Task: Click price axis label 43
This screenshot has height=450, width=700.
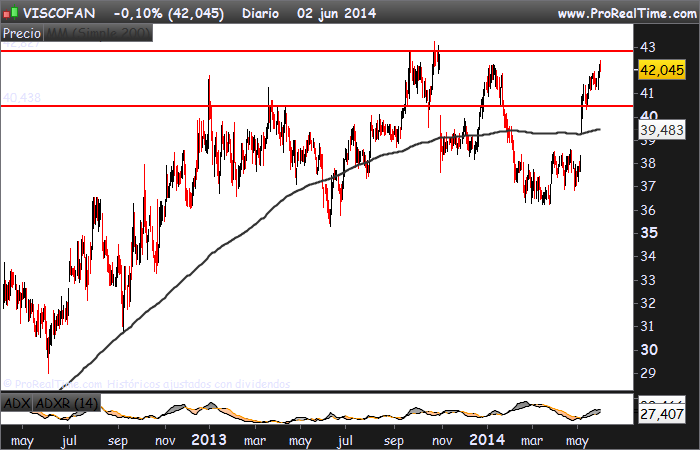Action: pos(648,47)
